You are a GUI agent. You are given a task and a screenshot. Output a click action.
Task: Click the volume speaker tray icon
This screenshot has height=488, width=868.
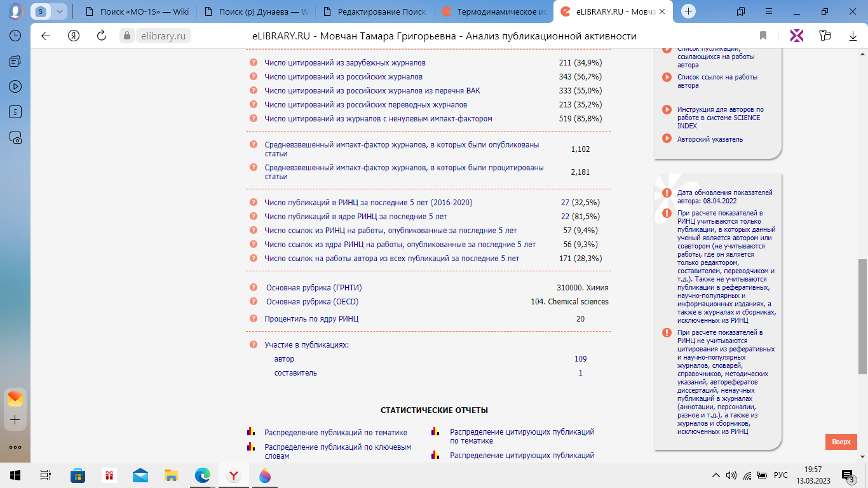731,475
